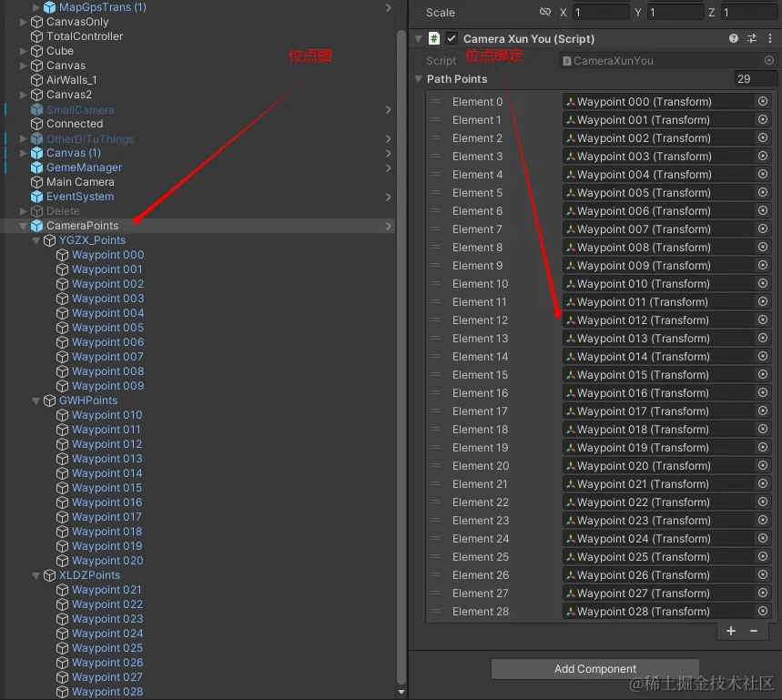This screenshot has height=700, width=782.
Task: Select Waypoint 021 in the hierarchy
Action: click(x=107, y=590)
